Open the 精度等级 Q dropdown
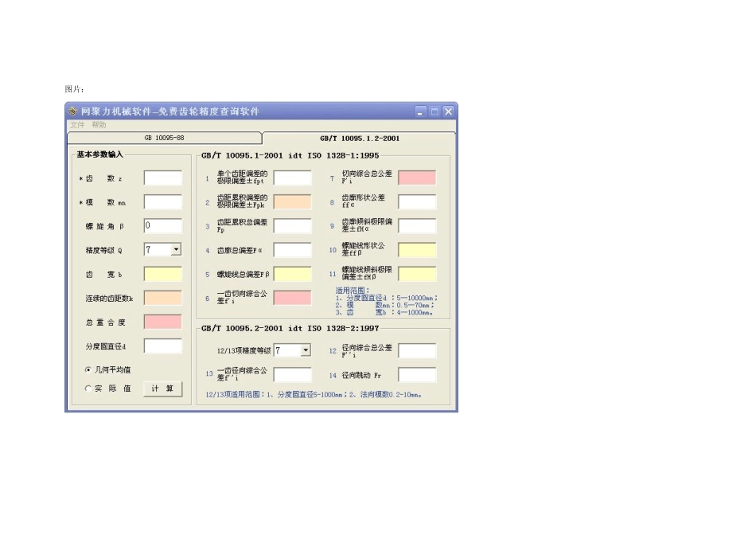Screen dimensions: 756x535 [176, 249]
